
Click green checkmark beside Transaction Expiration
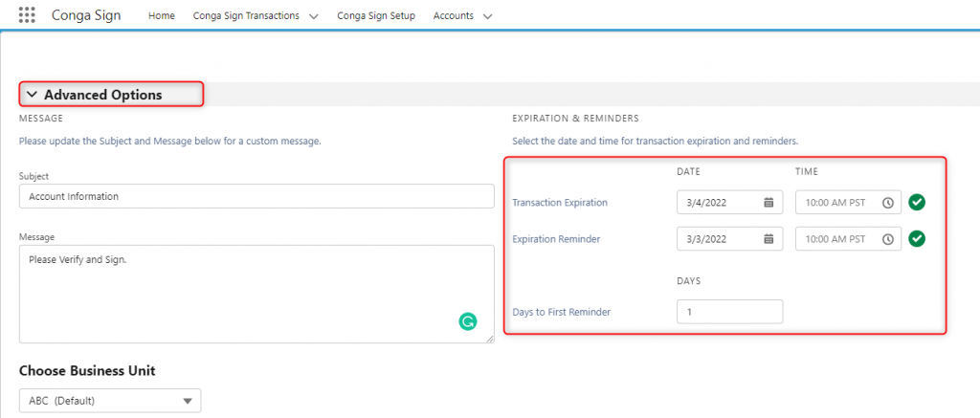[x=917, y=203]
